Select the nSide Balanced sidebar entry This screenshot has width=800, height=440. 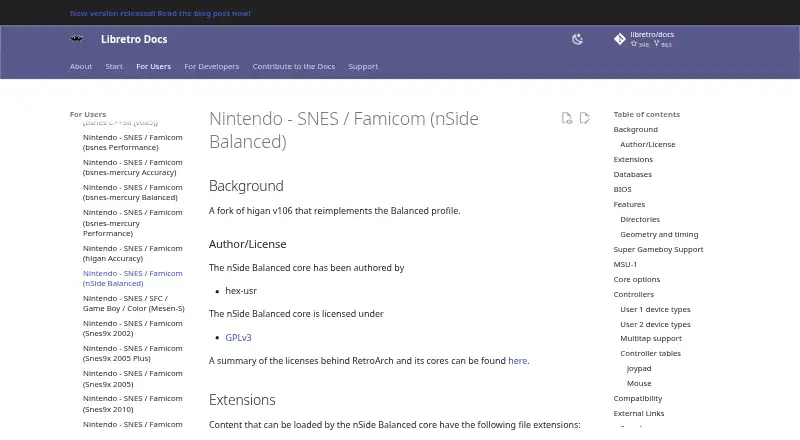click(133, 278)
